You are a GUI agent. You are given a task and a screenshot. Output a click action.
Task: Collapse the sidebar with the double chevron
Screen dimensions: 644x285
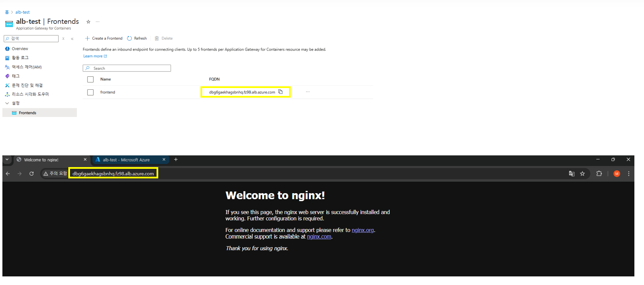(72, 39)
